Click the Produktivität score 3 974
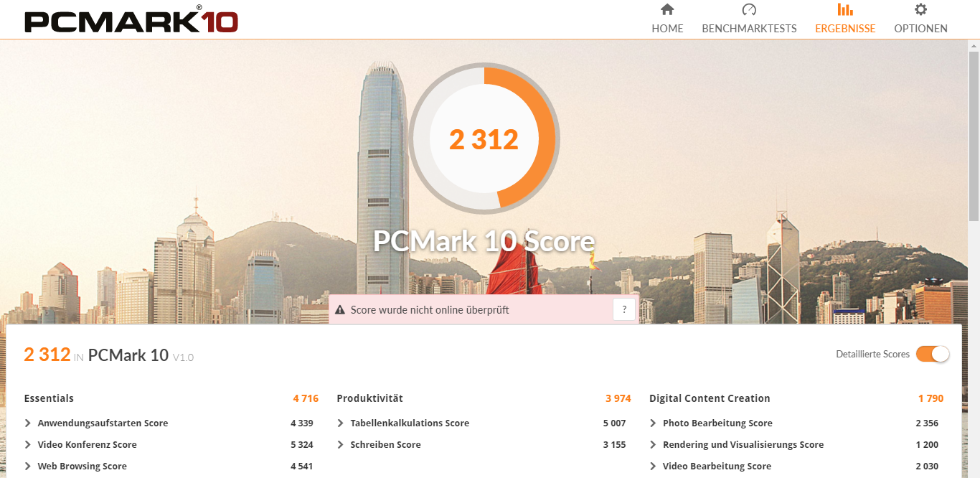The image size is (980, 478). 618,398
